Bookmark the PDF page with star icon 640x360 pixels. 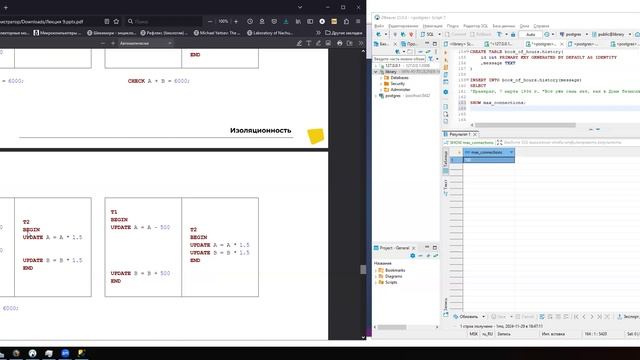[x=116, y=21]
